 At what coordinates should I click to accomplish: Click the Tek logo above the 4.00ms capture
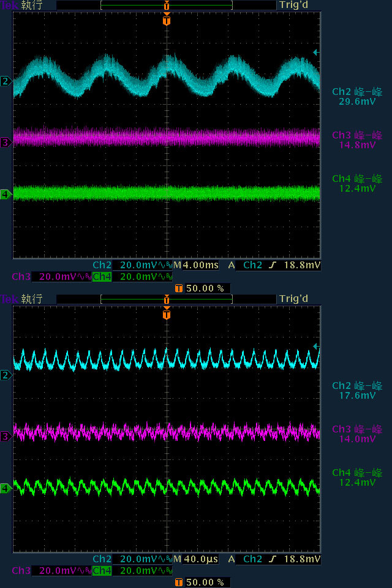click(x=9, y=6)
